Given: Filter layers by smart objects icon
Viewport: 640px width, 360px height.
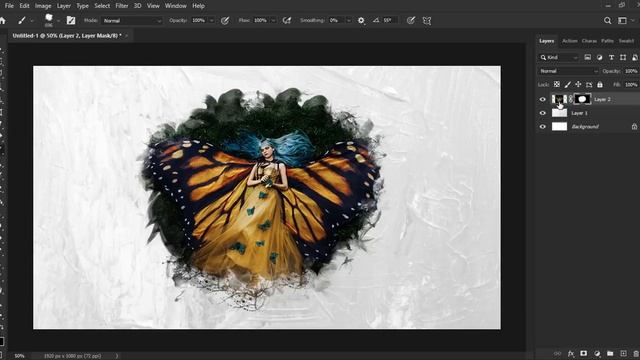Looking at the screenshot, I should pyautogui.click(x=635, y=58).
